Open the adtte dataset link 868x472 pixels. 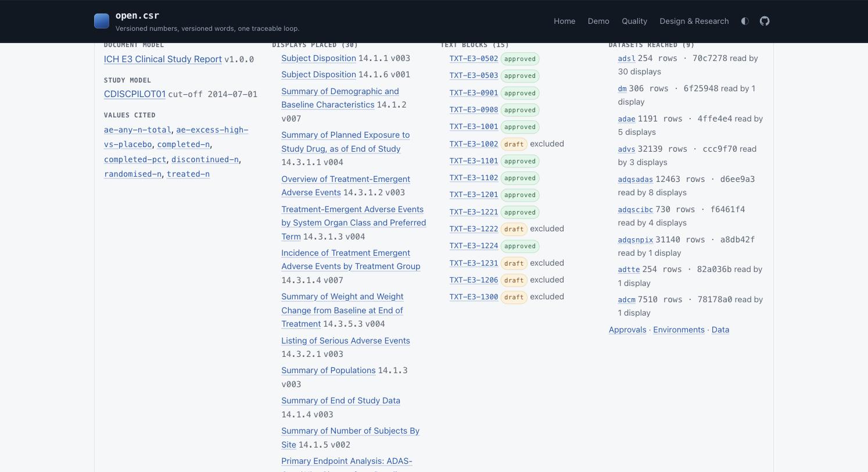(x=629, y=270)
